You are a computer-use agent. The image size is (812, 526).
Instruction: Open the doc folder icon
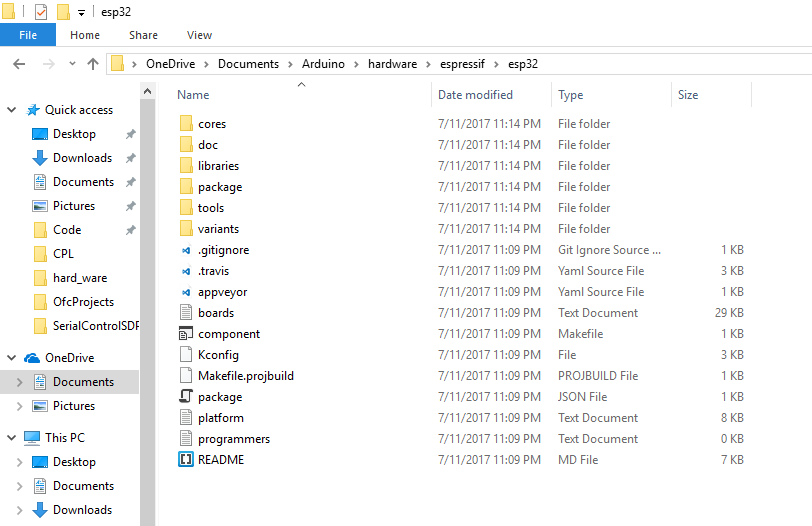186,144
